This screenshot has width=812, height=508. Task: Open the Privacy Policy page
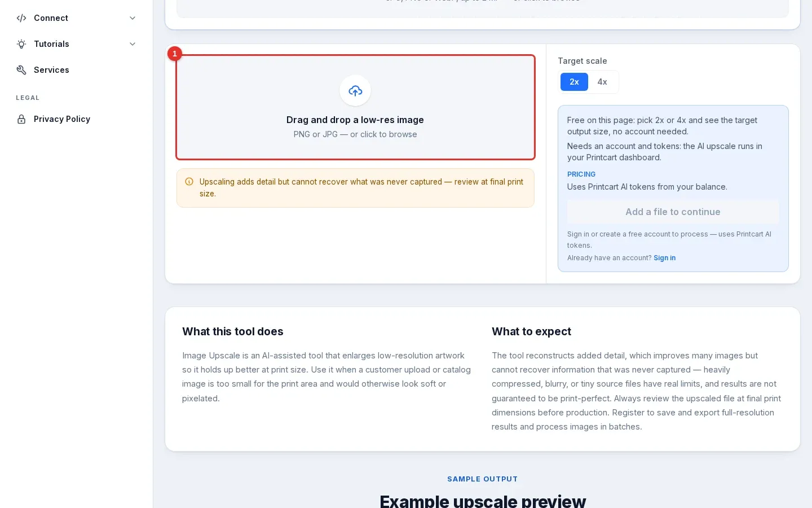pyautogui.click(x=77, y=119)
